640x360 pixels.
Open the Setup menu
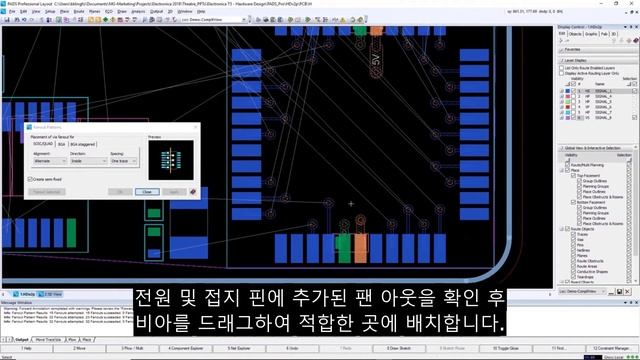pyautogui.click(x=50, y=11)
